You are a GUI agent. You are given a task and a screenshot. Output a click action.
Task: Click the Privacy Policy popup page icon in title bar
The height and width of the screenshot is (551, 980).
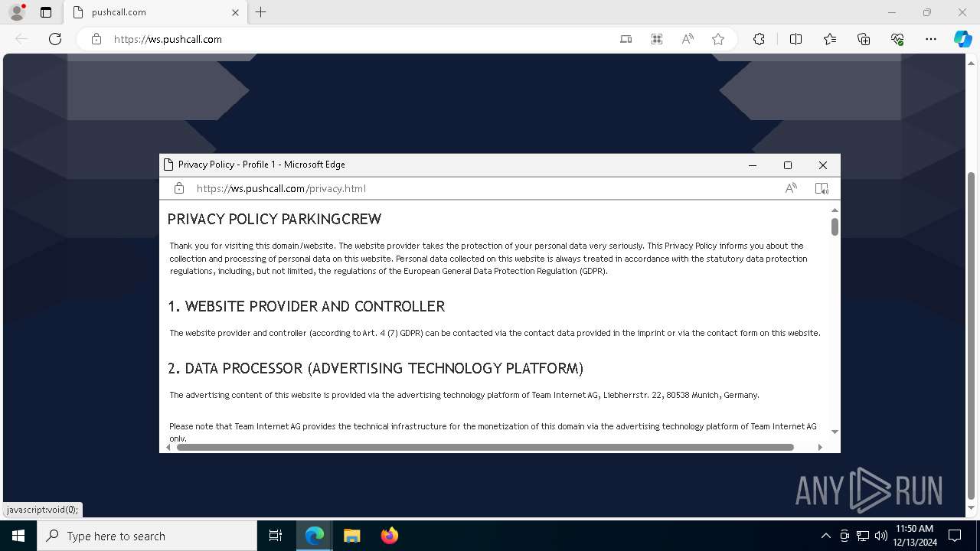168,165
